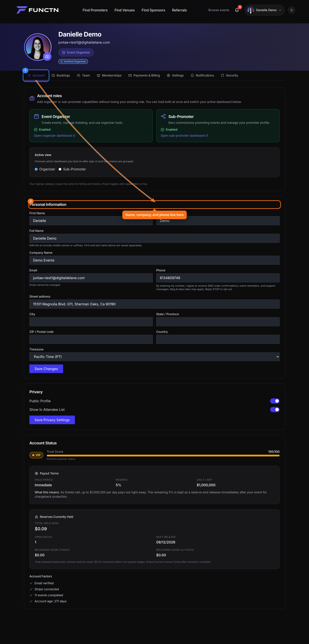The height and width of the screenshot is (644, 309).
Task: Click the Company Name field
Action: (154, 260)
